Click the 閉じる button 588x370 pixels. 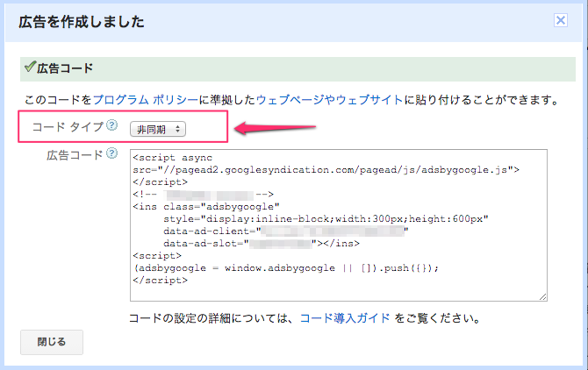[x=52, y=342]
